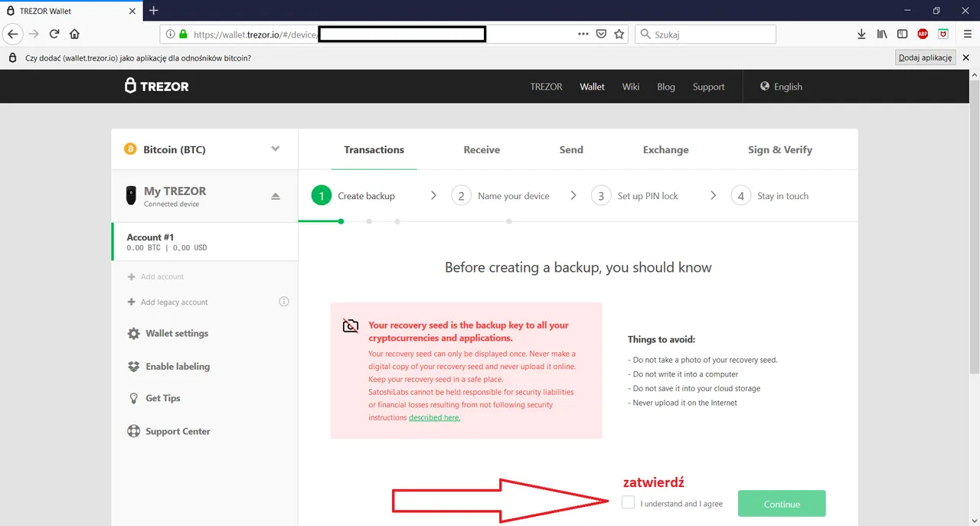Open a new browser tab with plus

pos(153,11)
